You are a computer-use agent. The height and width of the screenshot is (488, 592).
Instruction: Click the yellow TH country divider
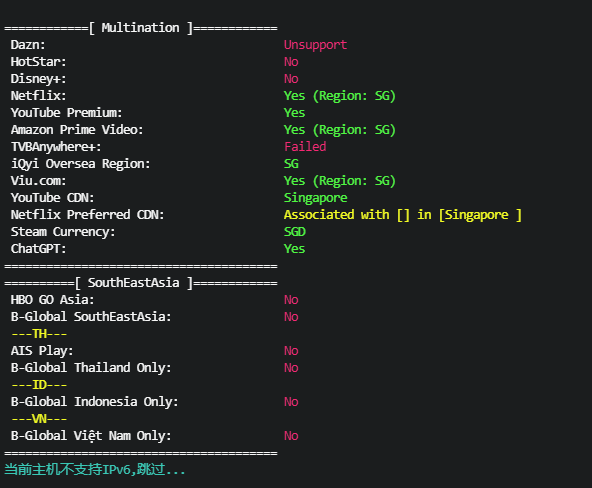tap(39, 334)
